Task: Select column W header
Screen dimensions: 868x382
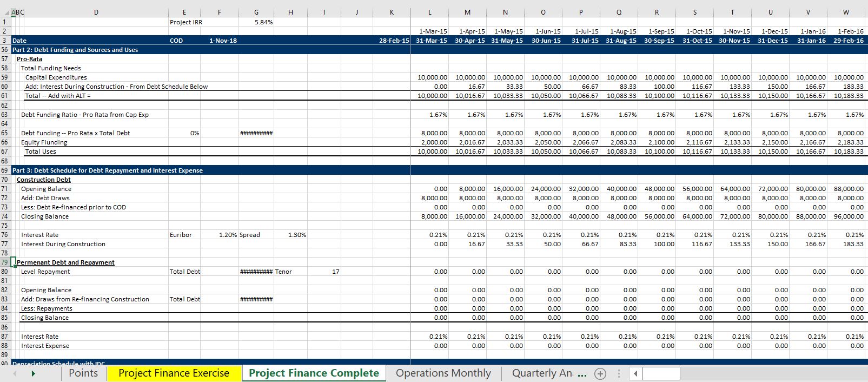Action: (846, 12)
